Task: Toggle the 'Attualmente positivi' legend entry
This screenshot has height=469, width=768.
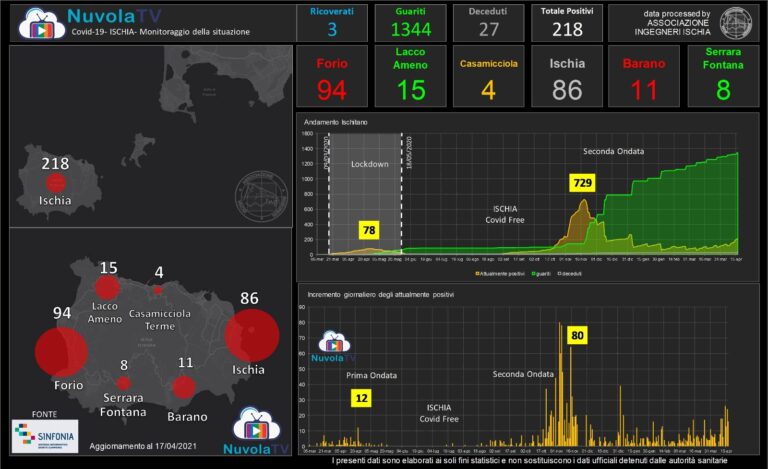Action: (501, 272)
